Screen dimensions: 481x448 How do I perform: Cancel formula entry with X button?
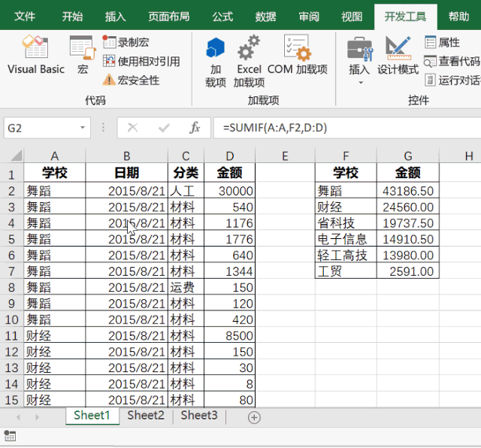tap(132, 128)
